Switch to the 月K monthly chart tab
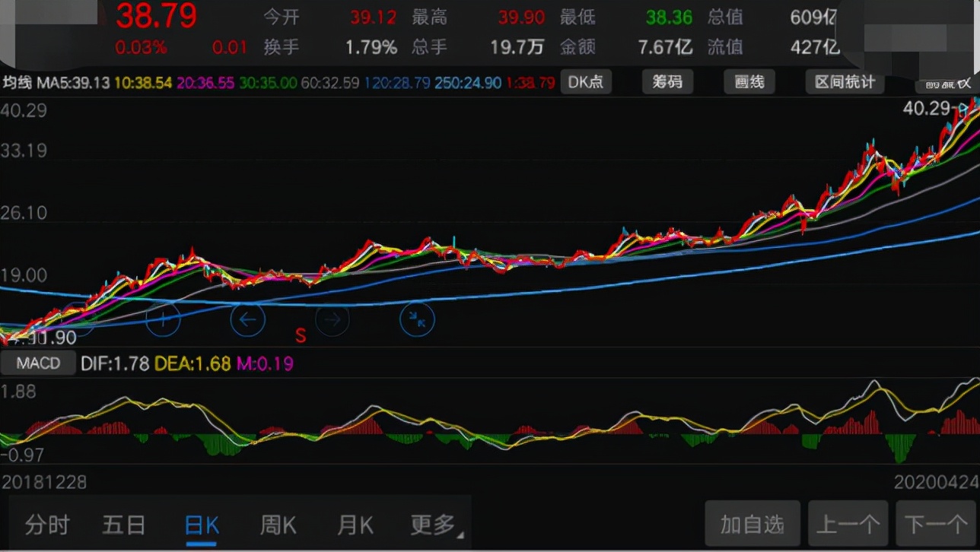Viewport: 980px width, 552px height. point(354,524)
